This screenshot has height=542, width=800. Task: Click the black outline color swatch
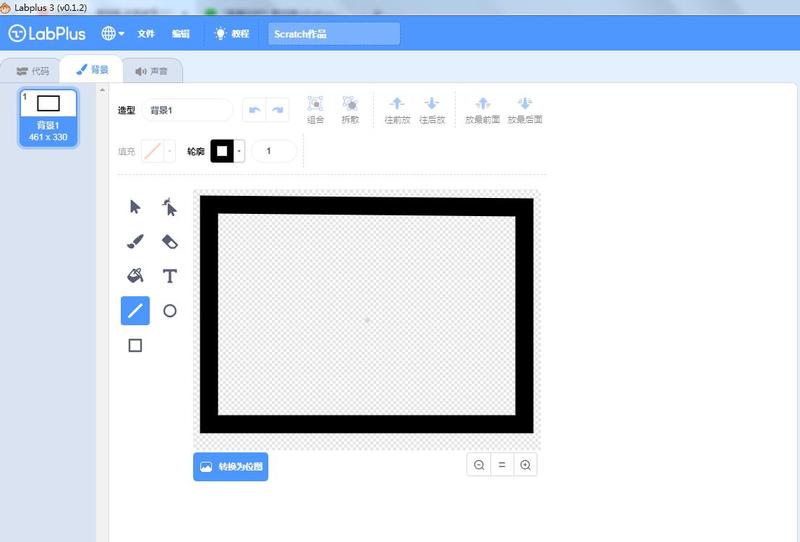click(x=222, y=151)
